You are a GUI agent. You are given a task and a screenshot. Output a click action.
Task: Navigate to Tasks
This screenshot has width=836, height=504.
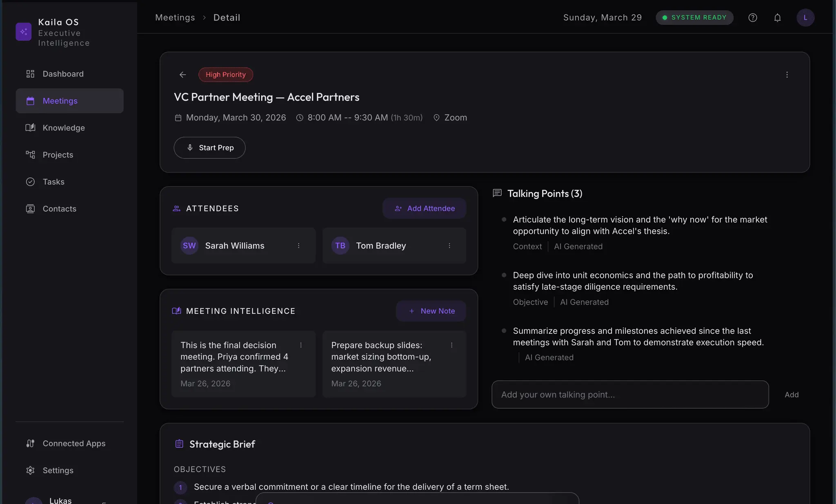click(x=69, y=182)
